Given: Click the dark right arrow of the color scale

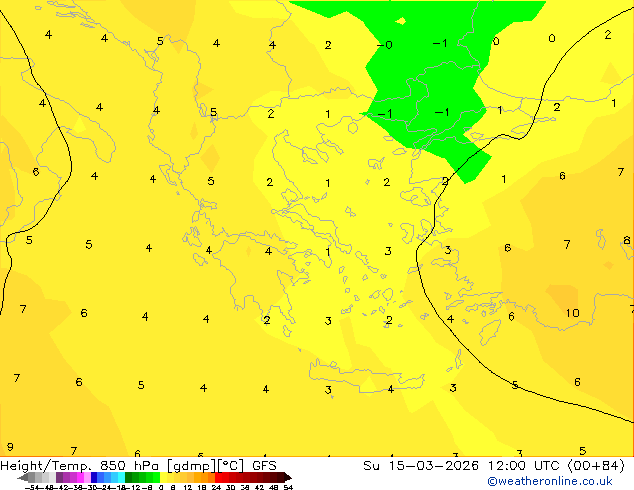Looking at the screenshot, I should 288,477.
